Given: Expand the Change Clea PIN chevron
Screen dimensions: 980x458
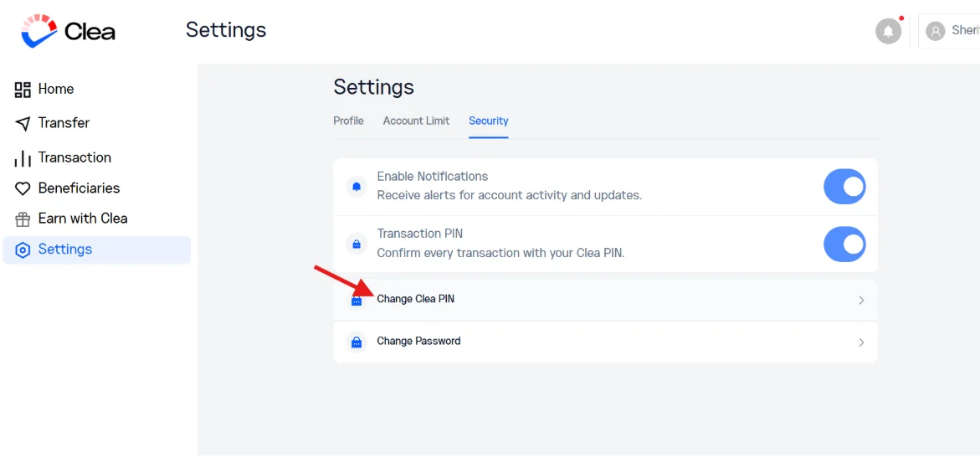Looking at the screenshot, I should 861,301.
